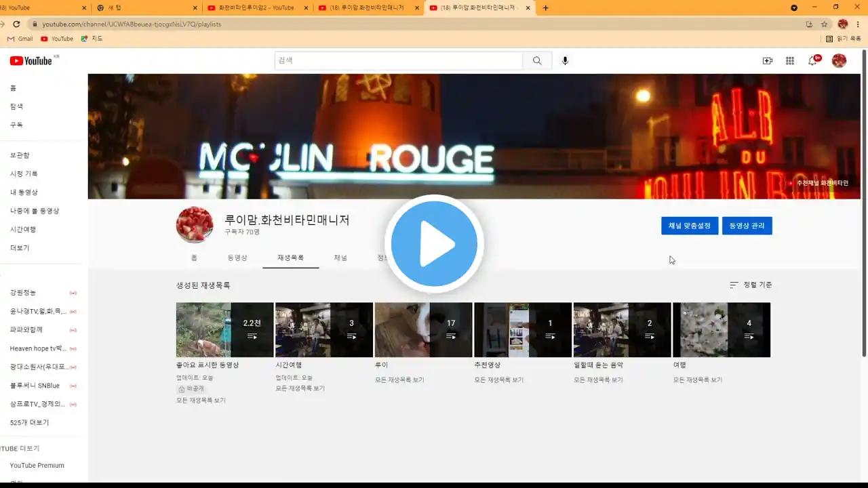Open the account avatar menu on YouTube header

(839, 61)
